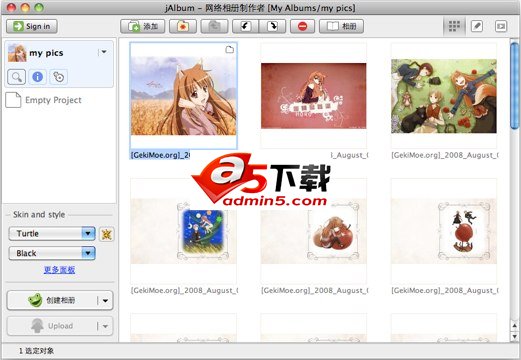This screenshot has height=360, width=521.
Task: Open the 相册 album view button
Action: [341, 26]
